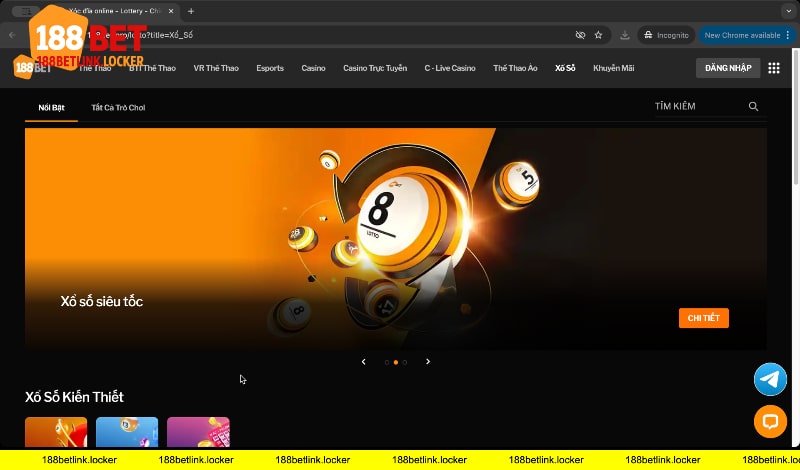Viewport: 800px width, 470px height.
Task: Open the apps grid menu icon
Action: click(774, 68)
